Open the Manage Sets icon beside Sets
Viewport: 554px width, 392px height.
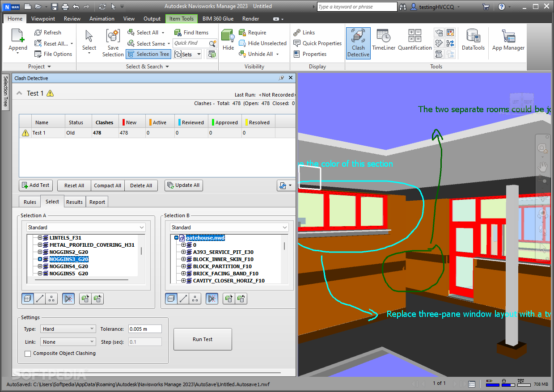(211, 54)
